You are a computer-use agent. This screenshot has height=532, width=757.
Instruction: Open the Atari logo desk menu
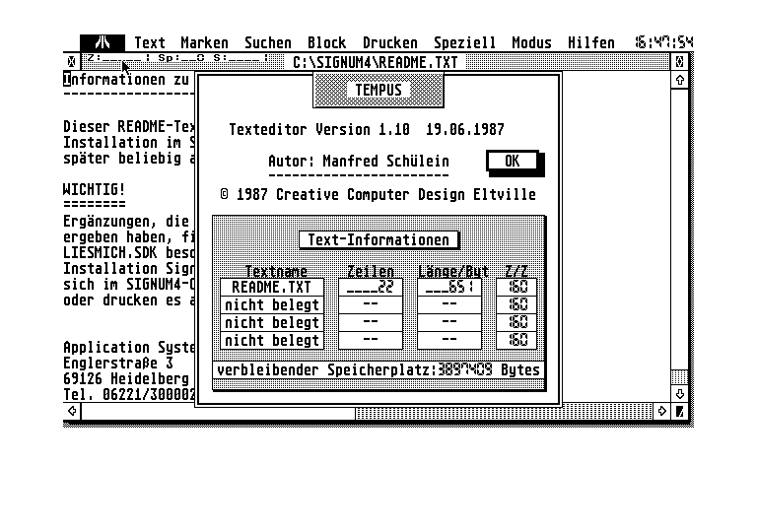[x=103, y=42]
